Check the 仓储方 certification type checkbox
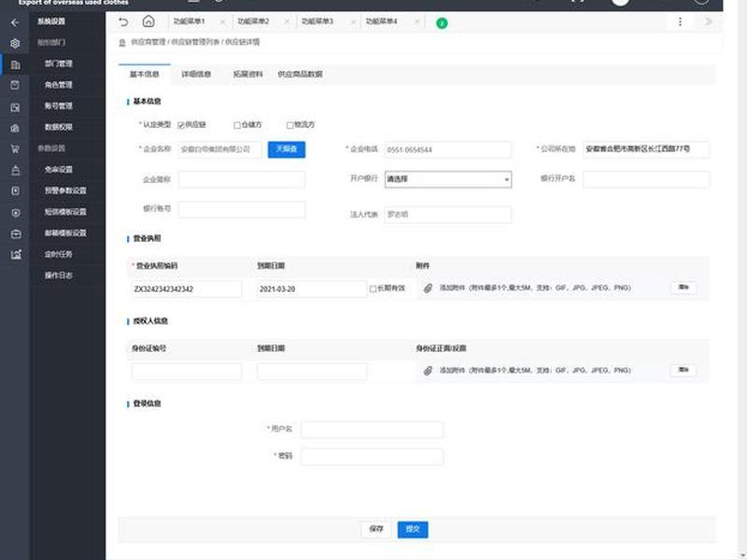This screenshot has height=560, width=747. (x=237, y=125)
